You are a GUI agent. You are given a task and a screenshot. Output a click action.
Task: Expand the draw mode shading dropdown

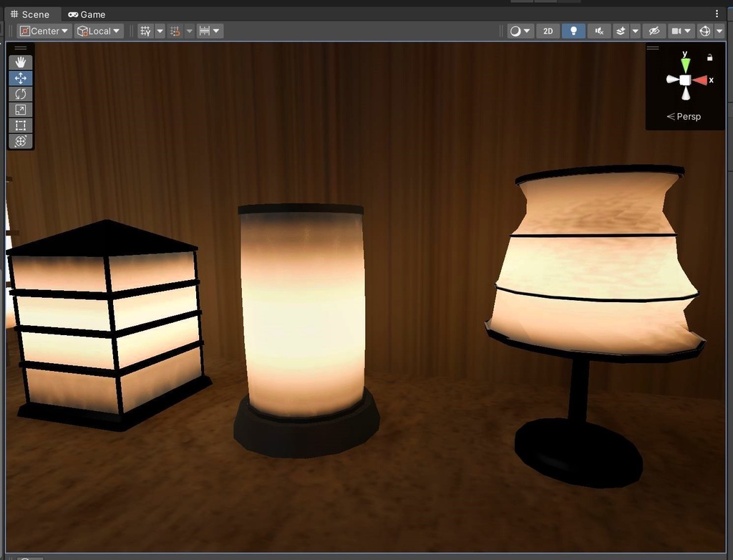tap(520, 32)
